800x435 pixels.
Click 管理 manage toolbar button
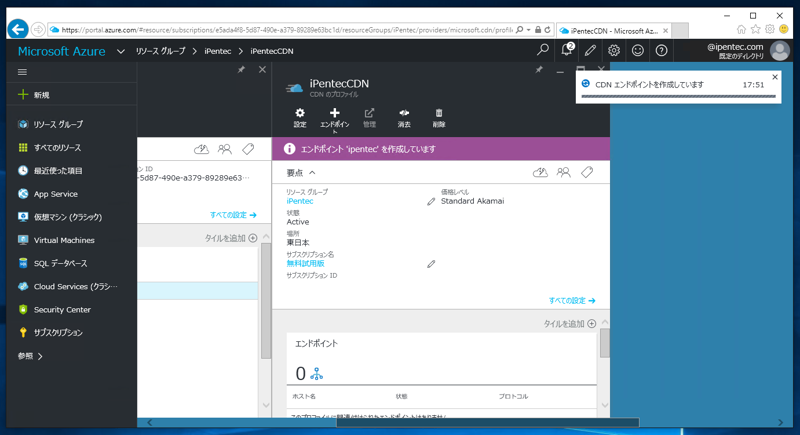(369, 118)
